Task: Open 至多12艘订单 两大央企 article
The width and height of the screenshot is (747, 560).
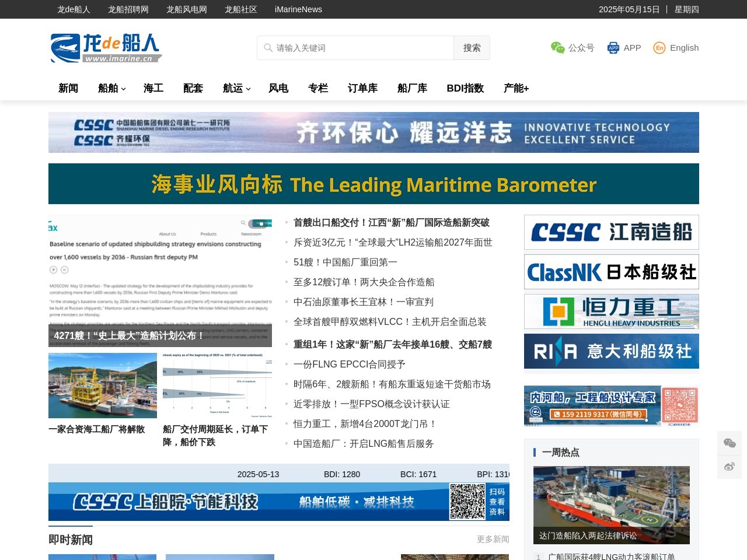Action: 364,282
